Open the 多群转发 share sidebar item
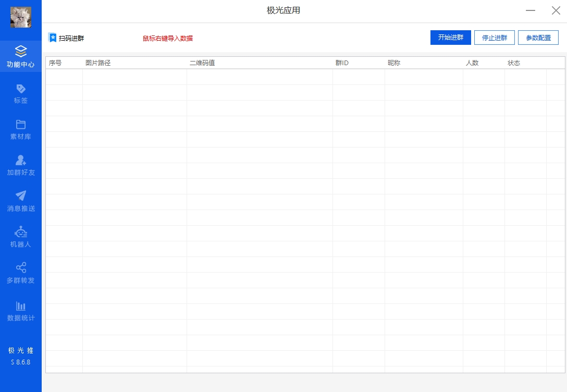Viewport: 567px width, 392px height. coord(21,273)
